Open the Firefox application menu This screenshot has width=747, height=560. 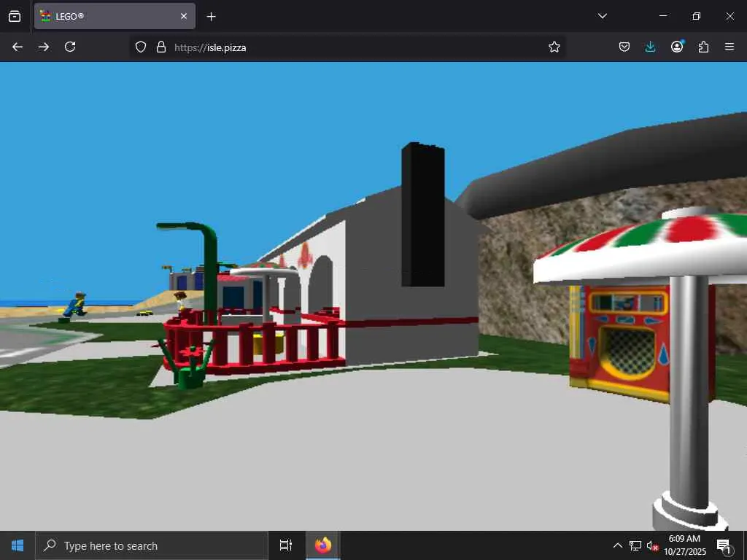click(x=729, y=47)
